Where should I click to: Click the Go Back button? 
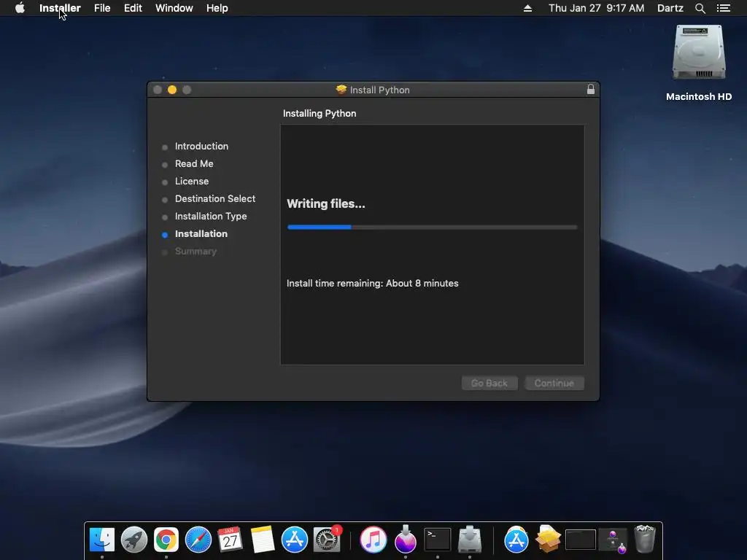tap(489, 383)
